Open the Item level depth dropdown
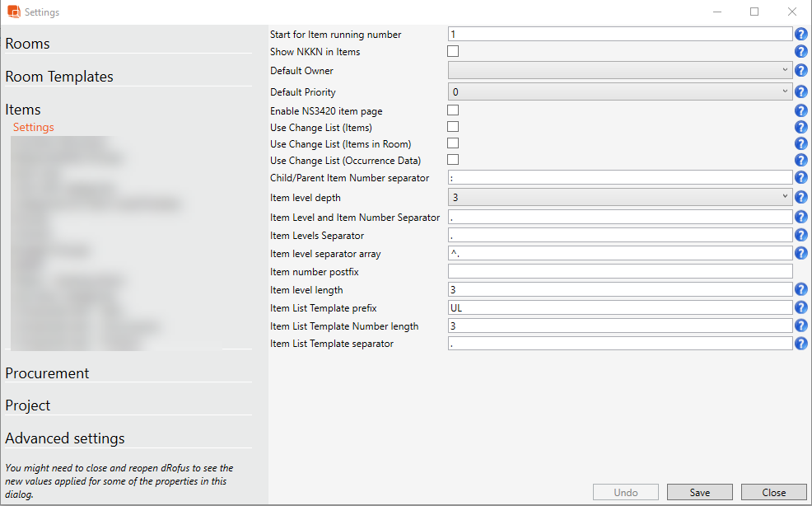 pyautogui.click(x=620, y=198)
